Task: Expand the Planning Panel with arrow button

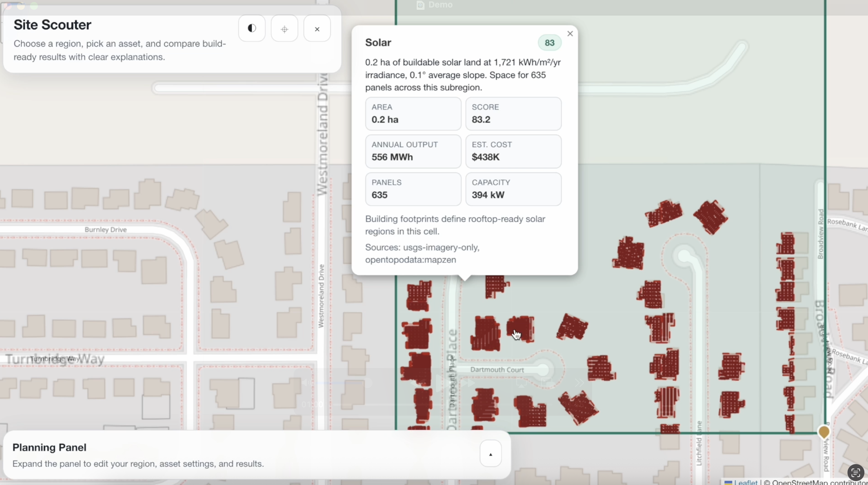Action: click(490, 454)
